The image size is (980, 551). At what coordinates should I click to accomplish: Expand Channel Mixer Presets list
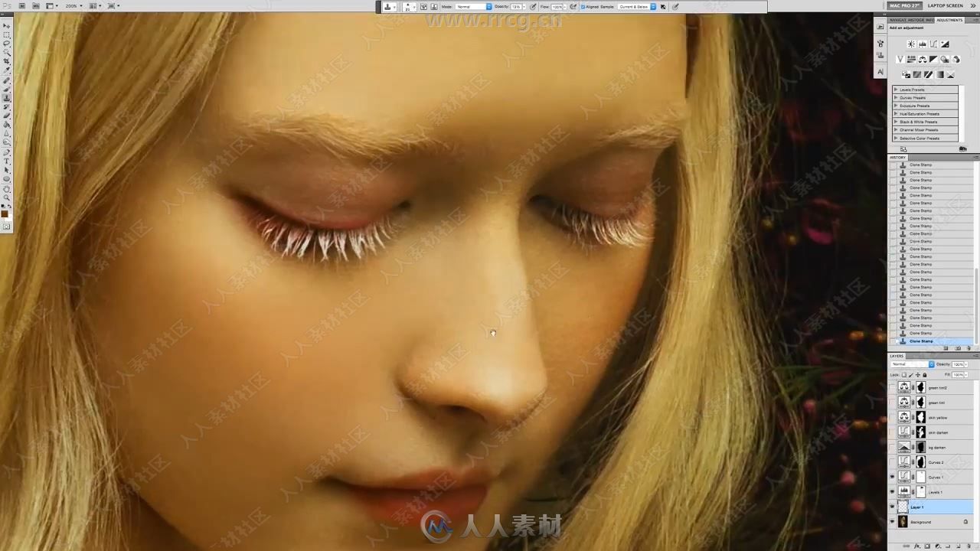(x=896, y=130)
